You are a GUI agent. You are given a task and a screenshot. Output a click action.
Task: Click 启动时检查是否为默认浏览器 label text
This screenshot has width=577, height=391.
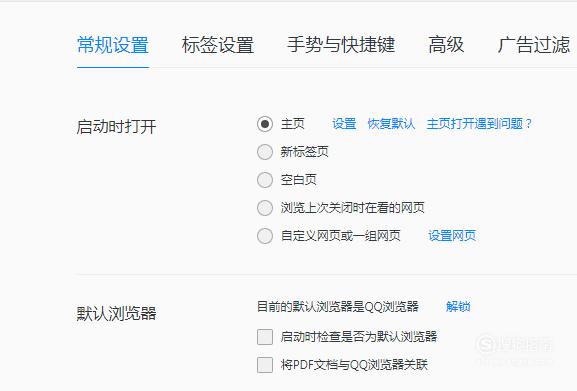pyautogui.click(x=359, y=337)
